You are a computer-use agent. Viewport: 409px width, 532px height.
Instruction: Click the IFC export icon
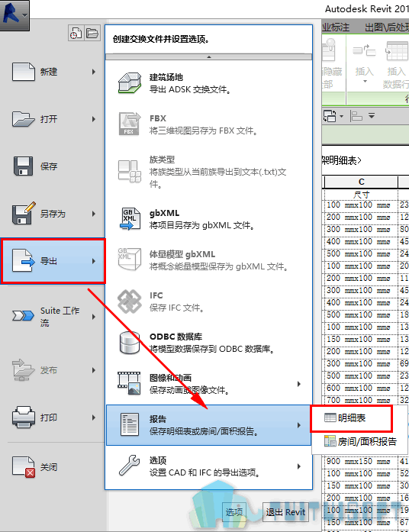click(x=130, y=301)
